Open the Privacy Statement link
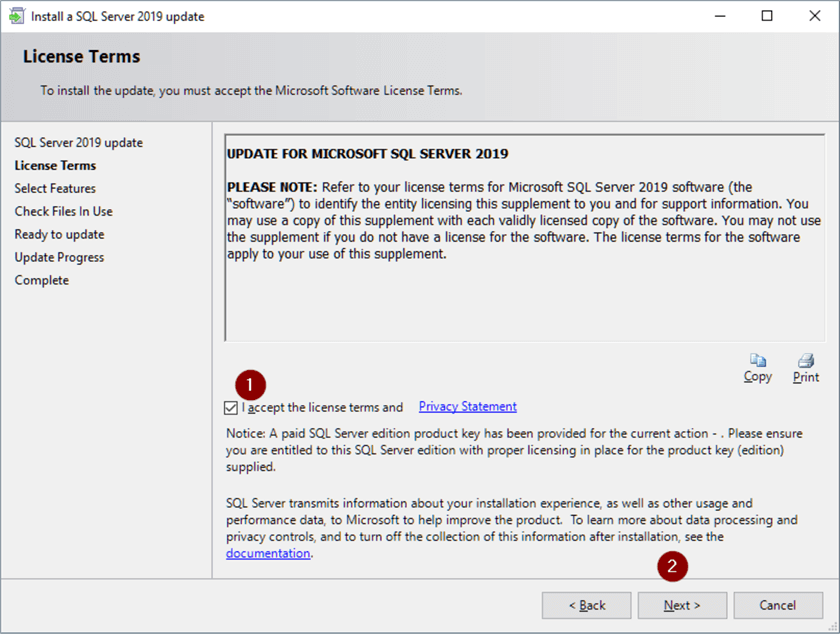 (467, 407)
